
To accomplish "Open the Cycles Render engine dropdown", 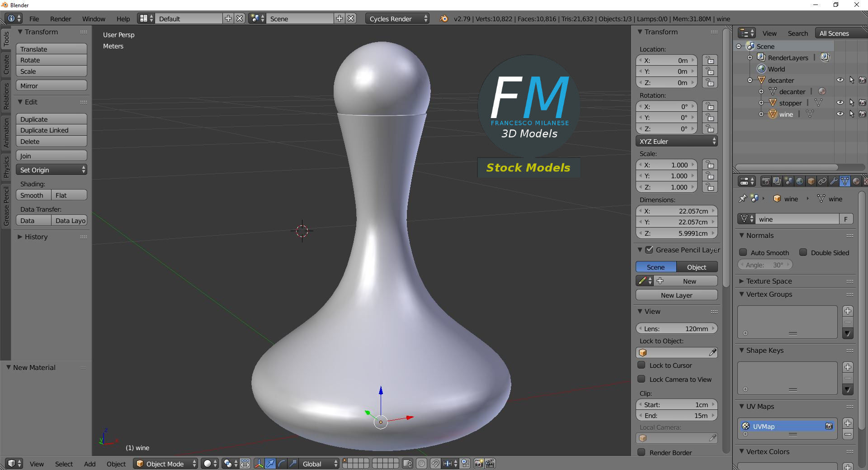I will tap(397, 19).
